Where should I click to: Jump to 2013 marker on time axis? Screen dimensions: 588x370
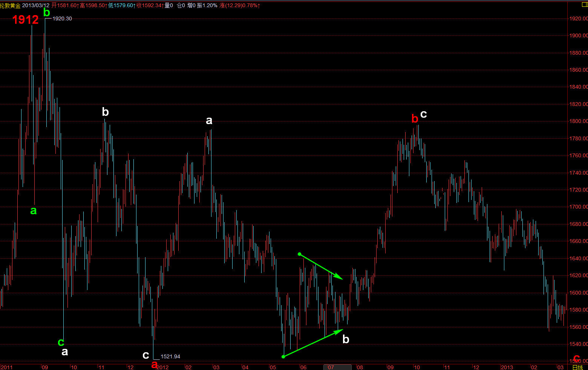[x=507, y=367]
